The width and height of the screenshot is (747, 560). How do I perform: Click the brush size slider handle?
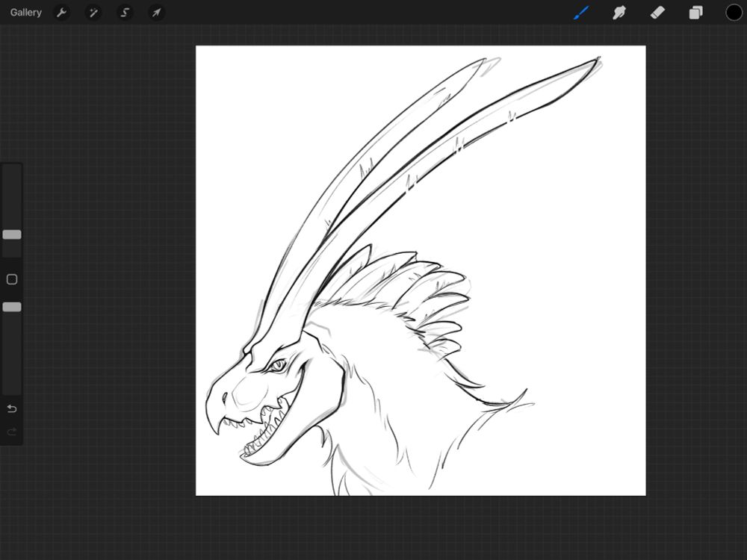click(12, 234)
